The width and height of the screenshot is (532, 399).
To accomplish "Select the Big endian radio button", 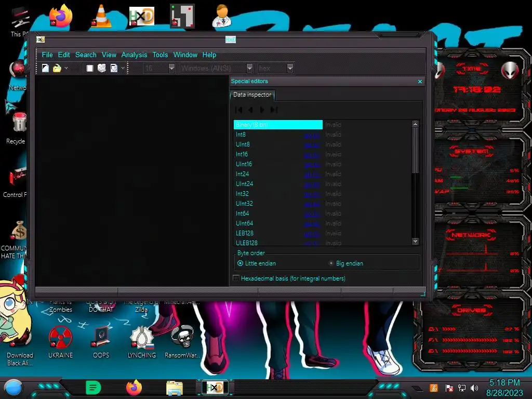I will 331,263.
